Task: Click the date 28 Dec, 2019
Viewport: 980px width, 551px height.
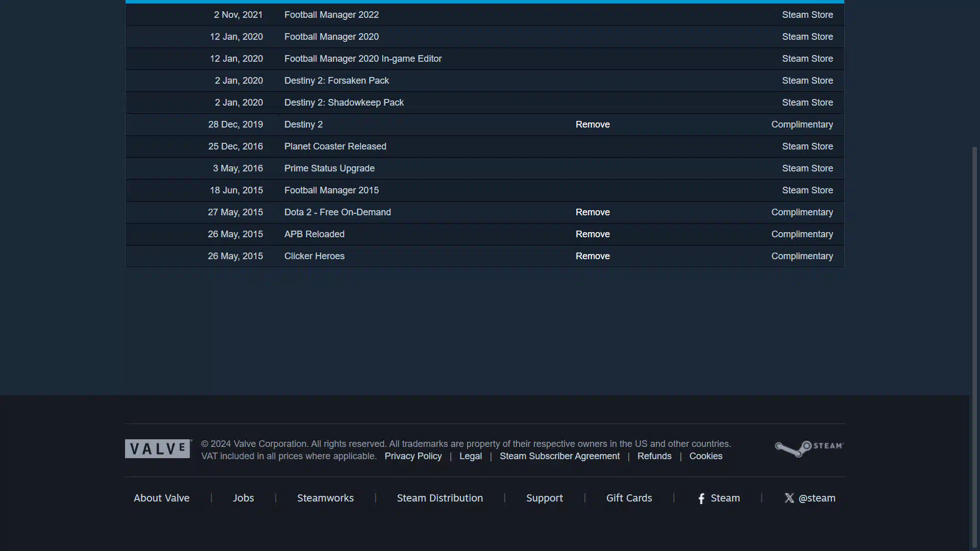Action: click(235, 124)
